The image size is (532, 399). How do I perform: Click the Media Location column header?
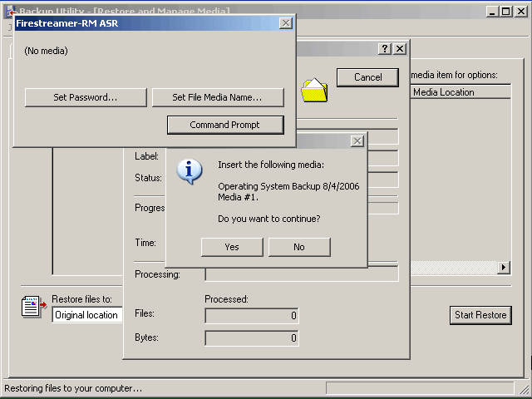(460, 92)
